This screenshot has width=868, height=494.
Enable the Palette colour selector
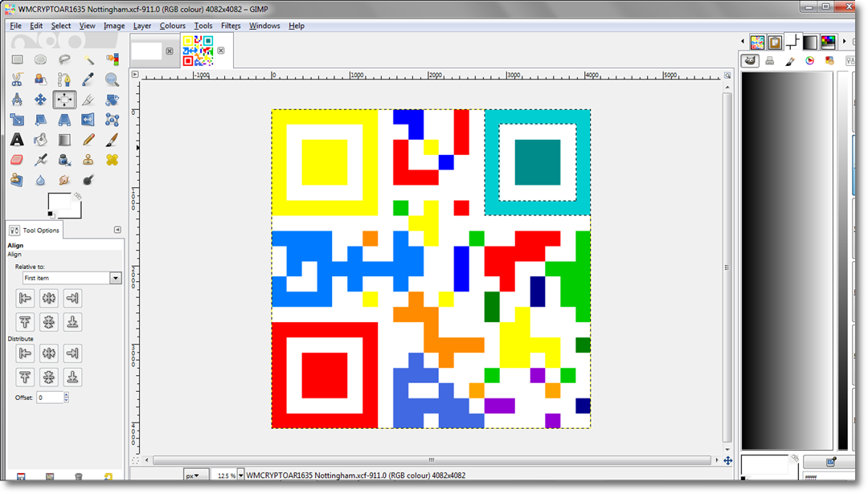[829, 61]
